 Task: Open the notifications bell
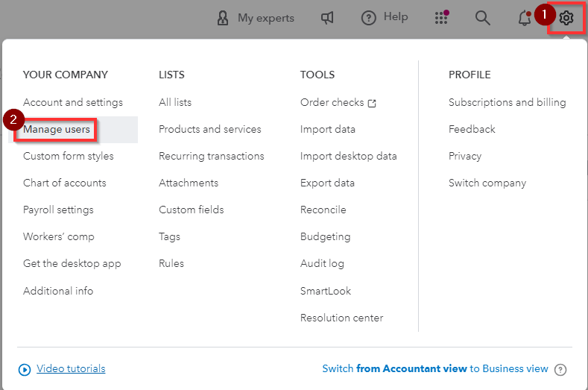coord(525,18)
